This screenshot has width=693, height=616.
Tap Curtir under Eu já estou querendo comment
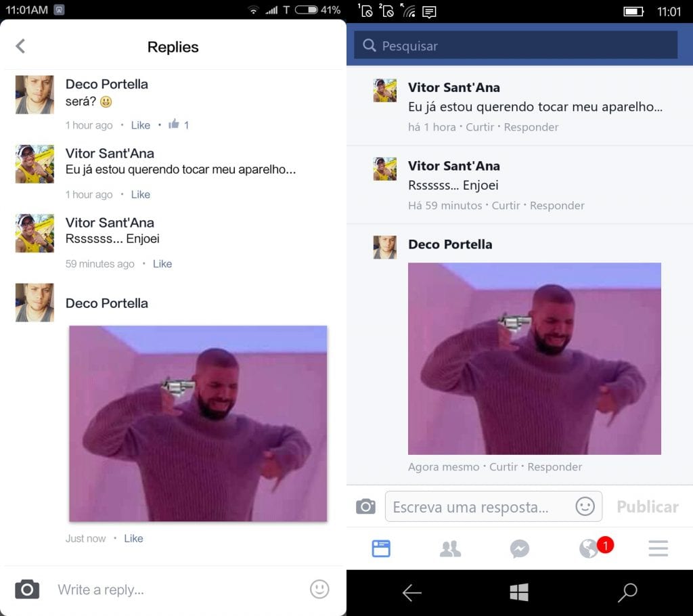pyautogui.click(x=480, y=127)
